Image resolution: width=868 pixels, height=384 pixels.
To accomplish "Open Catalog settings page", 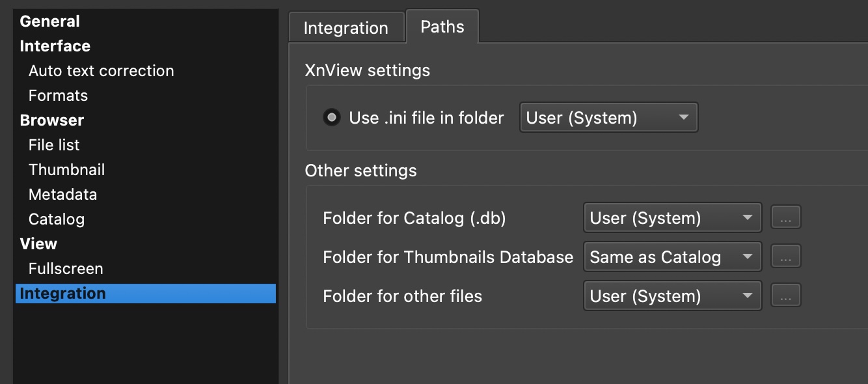I will coord(57,219).
